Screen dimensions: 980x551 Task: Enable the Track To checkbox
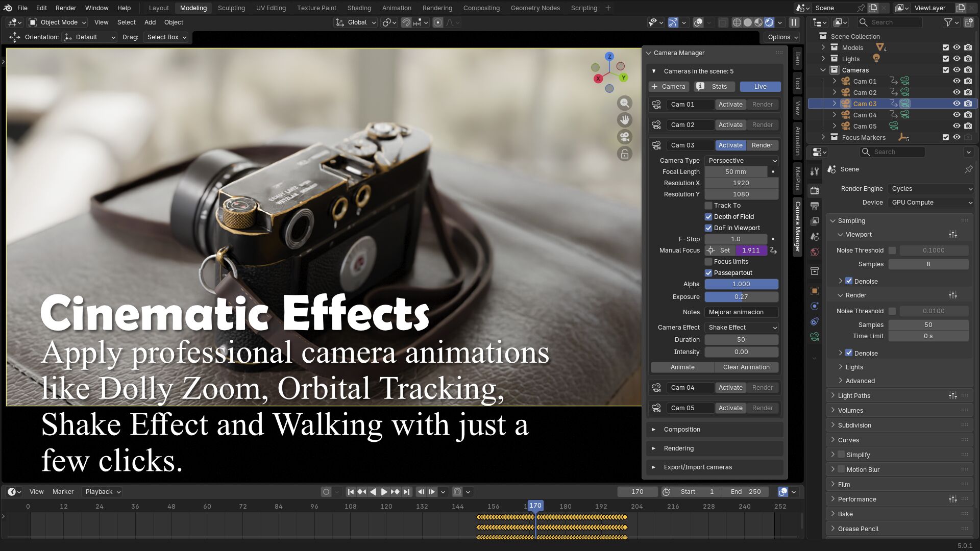coord(708,206)
